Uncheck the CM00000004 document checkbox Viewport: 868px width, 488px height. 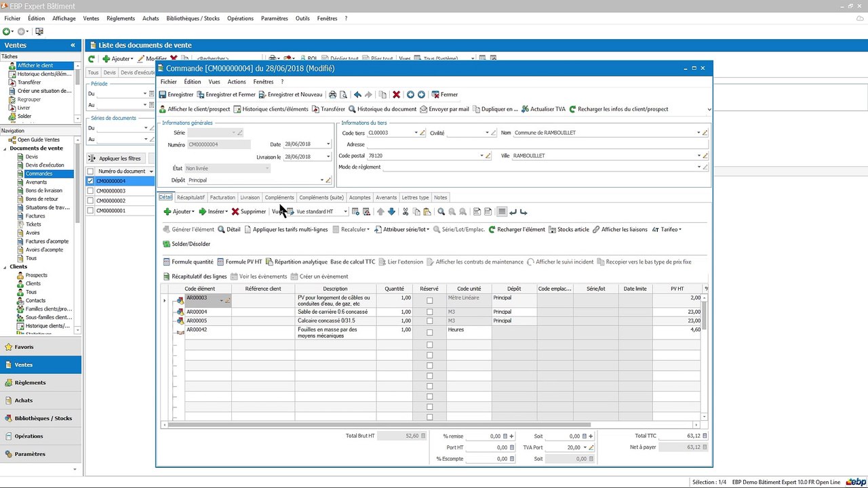(x=90, y=182)
